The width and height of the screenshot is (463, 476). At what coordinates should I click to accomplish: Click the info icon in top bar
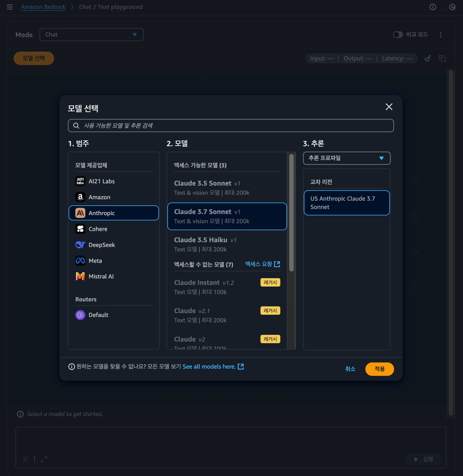pos(433,7)
